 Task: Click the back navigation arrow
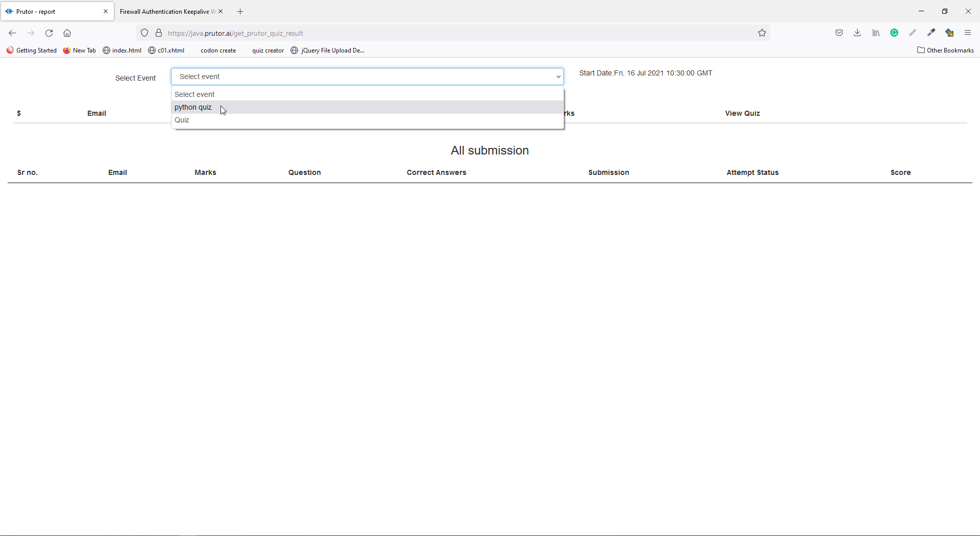tap(12, 33)
